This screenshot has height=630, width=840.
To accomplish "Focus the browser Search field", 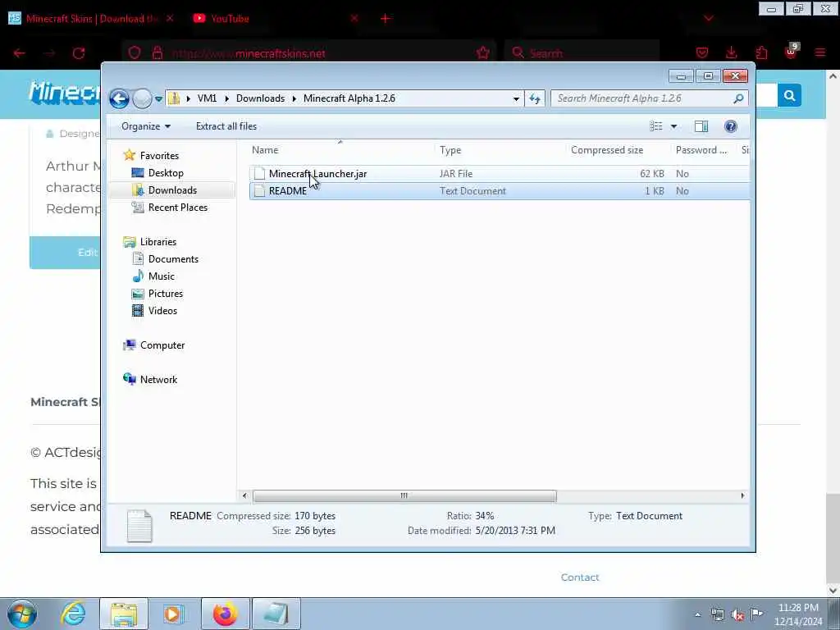I will (x=583, y=53).
